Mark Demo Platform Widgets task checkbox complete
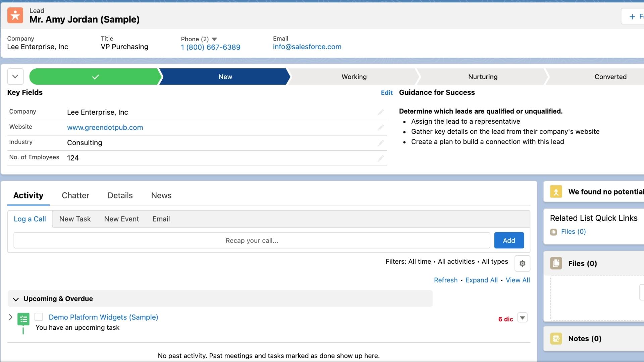644x362 pixels. pyautogui.click(x=39, y=317)
